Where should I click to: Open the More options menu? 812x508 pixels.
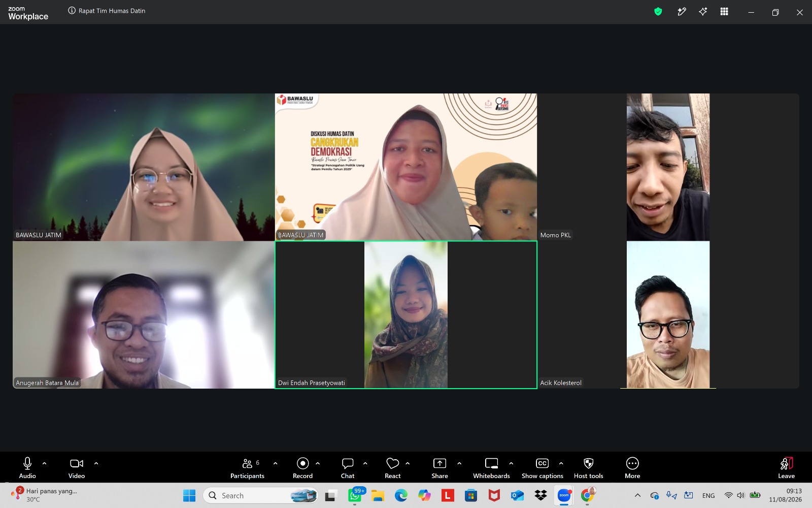pyautogui.click(x=632, y=467)
